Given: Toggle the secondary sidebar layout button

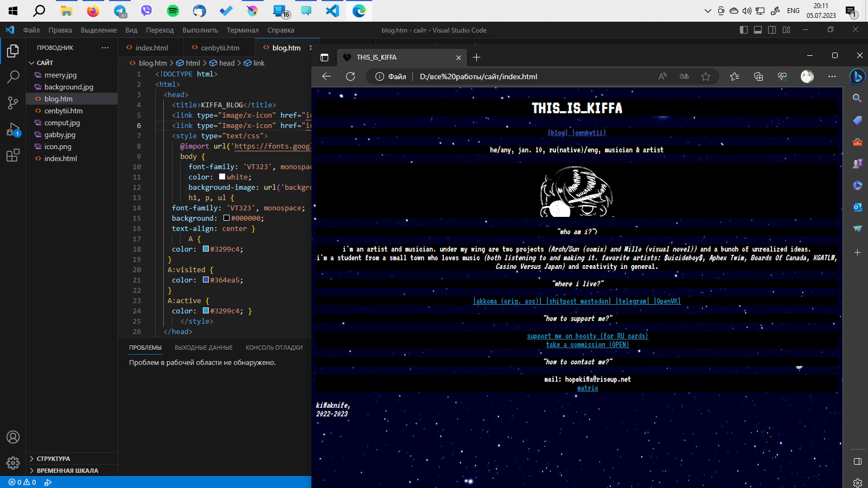Looking at the screenshot, I should [x=772, y=30].
